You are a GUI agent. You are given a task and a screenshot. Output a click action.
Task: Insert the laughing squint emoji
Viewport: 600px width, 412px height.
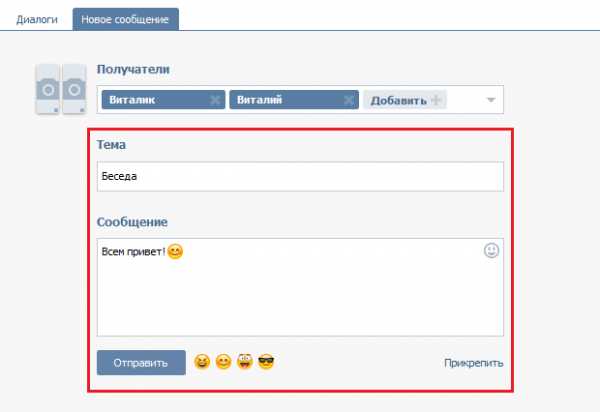coord(202,362)
